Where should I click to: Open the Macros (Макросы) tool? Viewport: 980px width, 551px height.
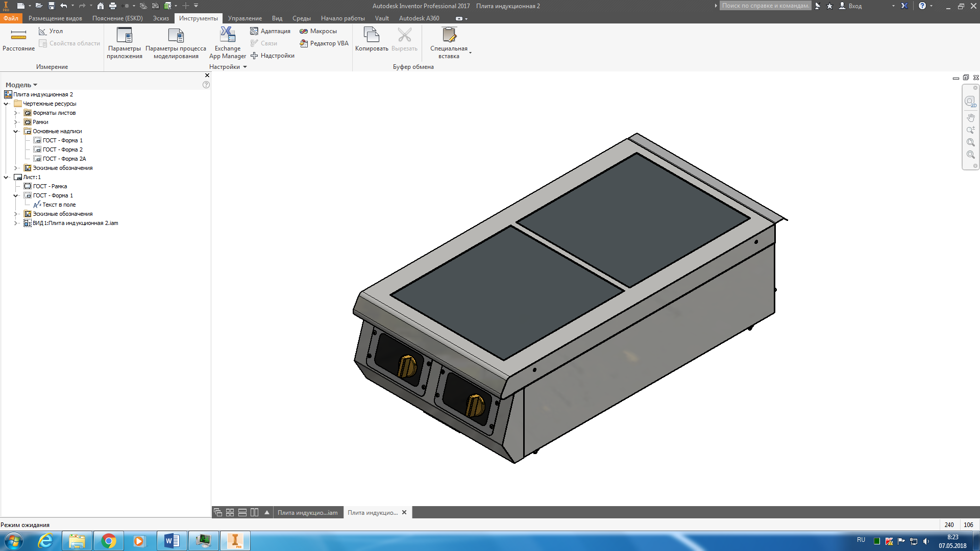[318, 31]
